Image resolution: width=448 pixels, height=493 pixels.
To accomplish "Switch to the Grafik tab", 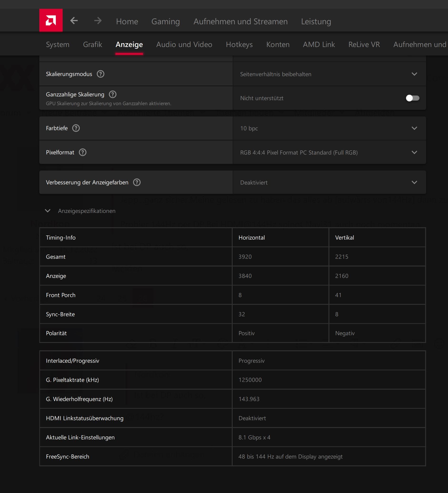I will 92,44.
